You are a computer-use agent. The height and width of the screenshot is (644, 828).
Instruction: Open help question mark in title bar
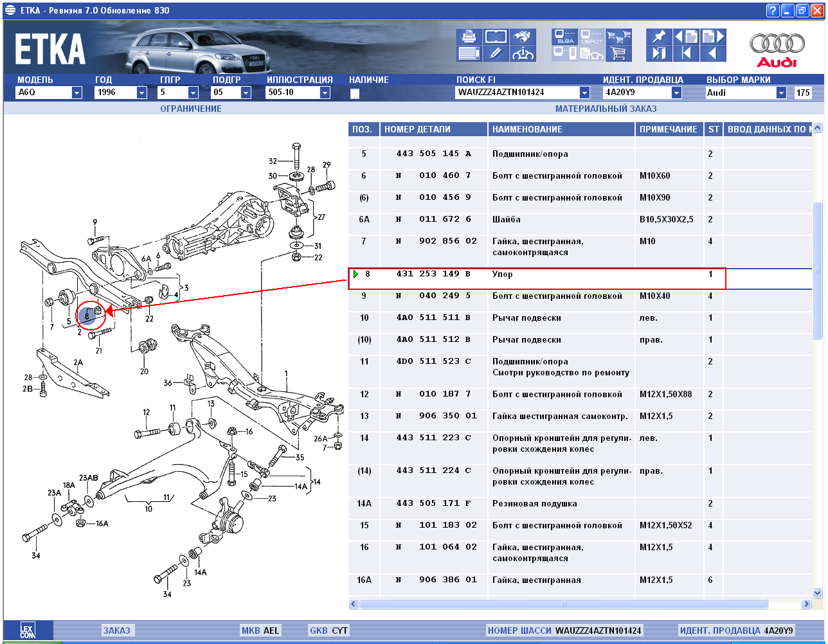click(773, 10)
